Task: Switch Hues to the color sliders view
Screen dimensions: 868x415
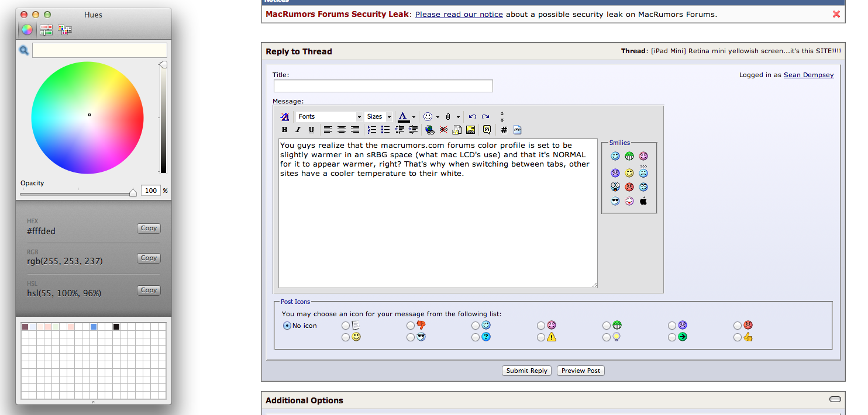Action: coord(46,30)
